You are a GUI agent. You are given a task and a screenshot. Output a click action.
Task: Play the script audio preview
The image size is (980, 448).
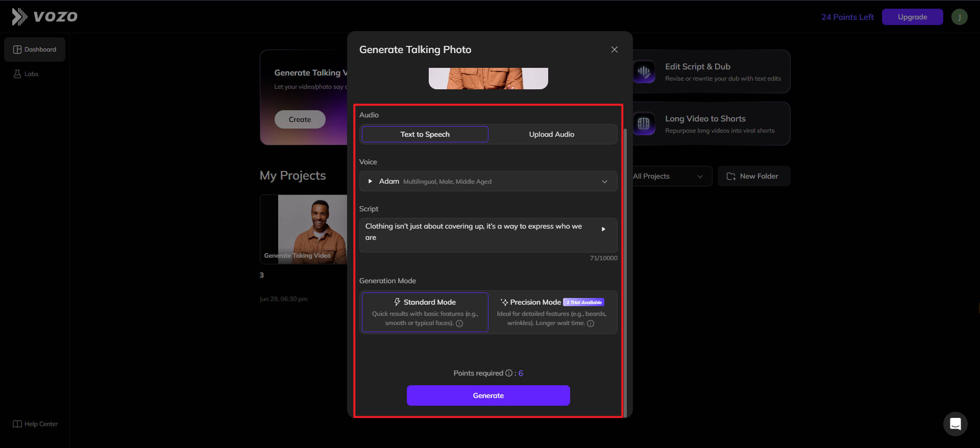(x=603, y=229)
